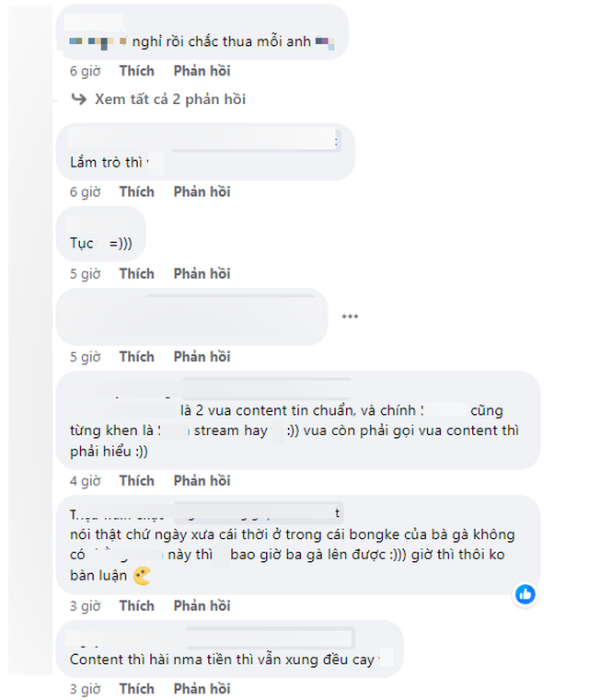Reply to the 'bongke của bà gà' comment
Viewport: 589px width, 700px height.
pyautogui.click(x=202, y=605)
